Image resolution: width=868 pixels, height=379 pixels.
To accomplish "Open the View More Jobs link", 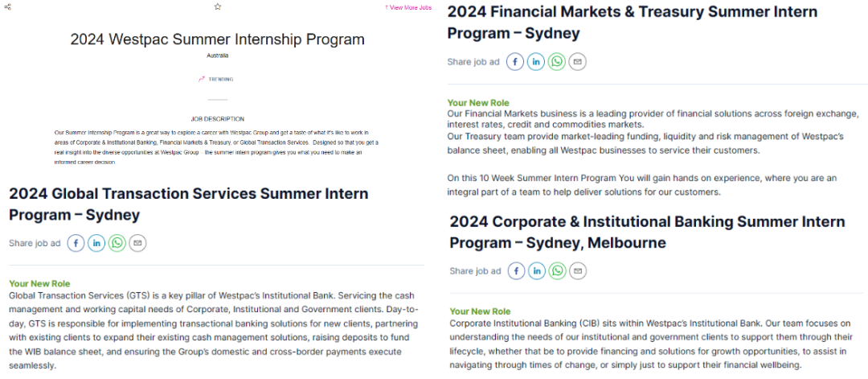I will pos(408,8).
